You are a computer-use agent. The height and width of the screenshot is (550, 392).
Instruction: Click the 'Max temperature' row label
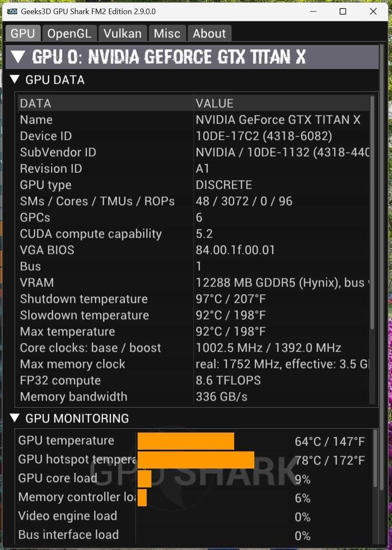click(x=67, y=331)
